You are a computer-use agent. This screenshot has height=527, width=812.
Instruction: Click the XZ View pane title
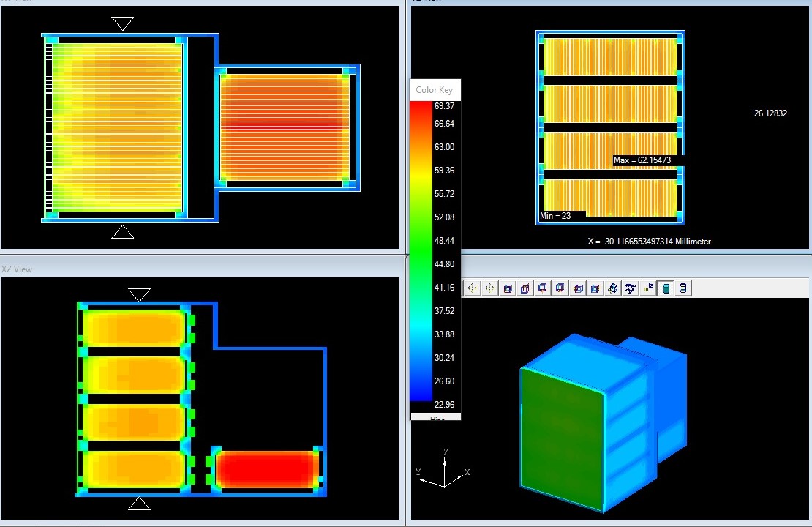(x=17, y=269)
